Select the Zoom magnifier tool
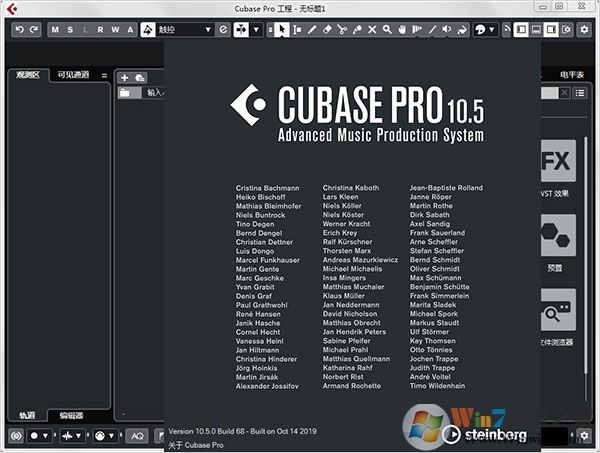This screenshot has width=600, height=453. (x=387, y=29)
